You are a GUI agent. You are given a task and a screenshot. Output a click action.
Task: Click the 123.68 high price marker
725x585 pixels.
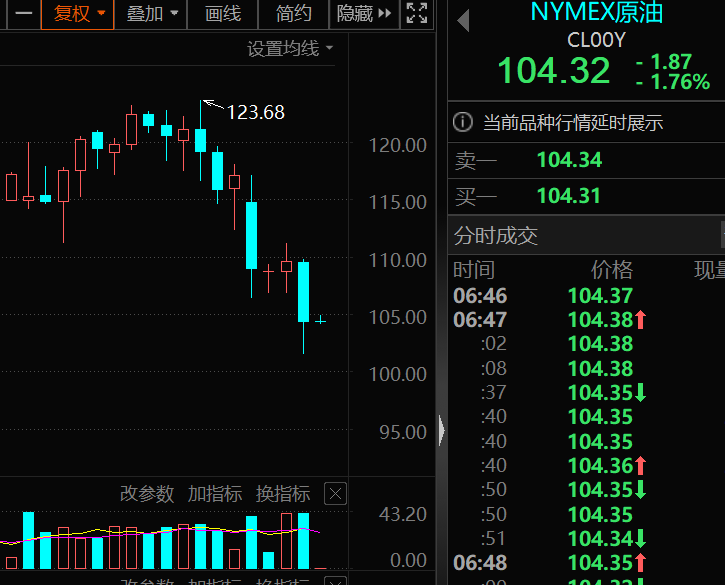[x=255, y=112]
